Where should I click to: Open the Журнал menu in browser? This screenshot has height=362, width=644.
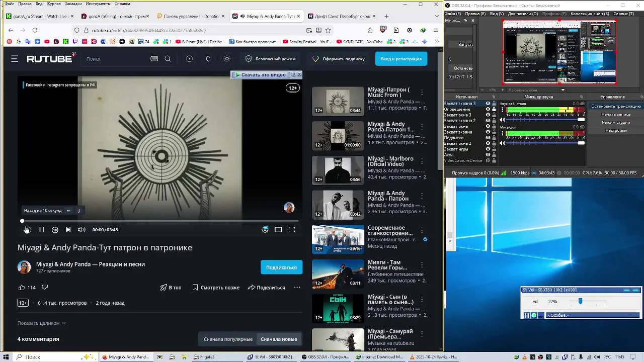click(x=53, y=4)
